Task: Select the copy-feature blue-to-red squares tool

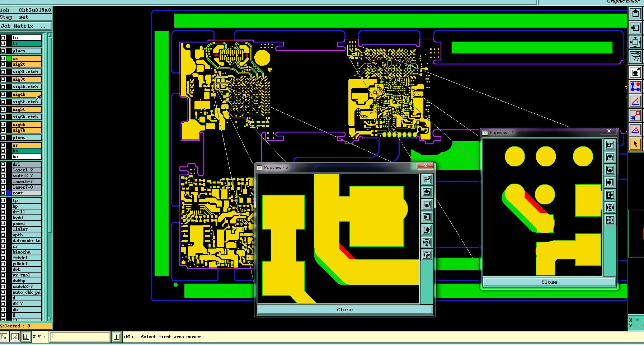Action: click(x=635, y=115)
